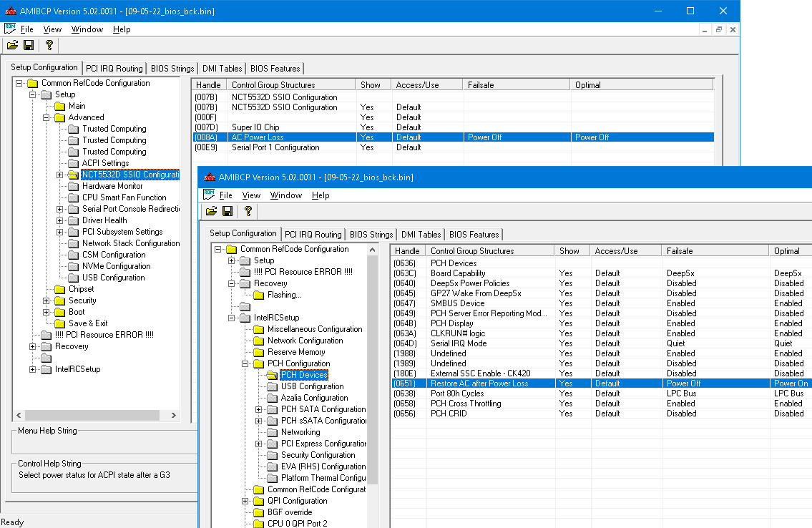The width and height of the screenshot is (812, 528).
Task: Click the Chipset folder in the back tree
Action: pyautogui.click(x=80, y=289)
